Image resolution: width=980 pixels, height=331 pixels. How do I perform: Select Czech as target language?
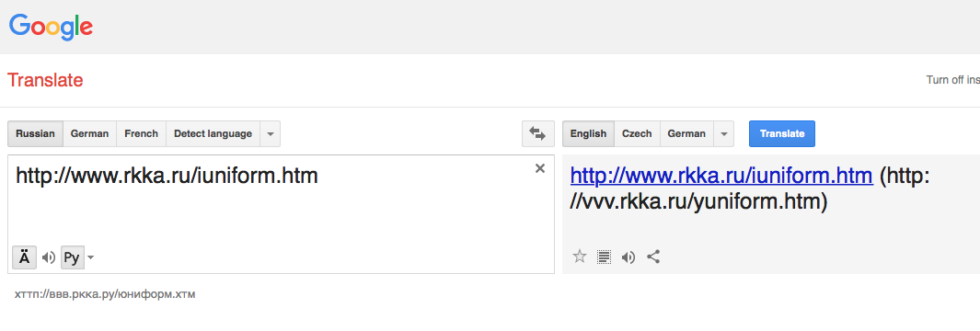[637, 133]
